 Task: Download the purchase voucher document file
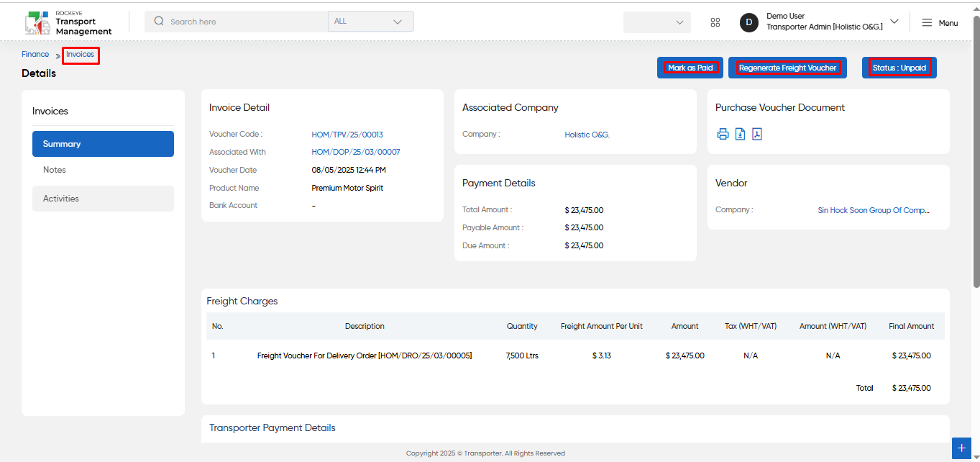(740, 134)
